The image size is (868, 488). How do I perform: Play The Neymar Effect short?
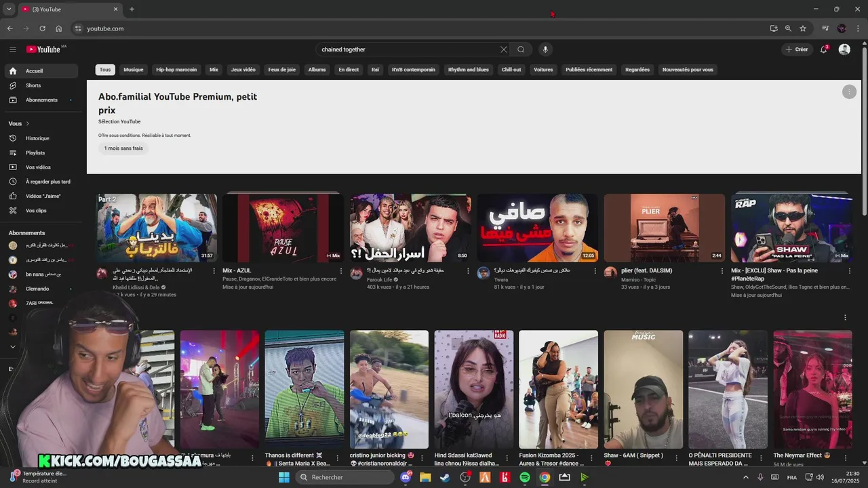click(812, 389)
